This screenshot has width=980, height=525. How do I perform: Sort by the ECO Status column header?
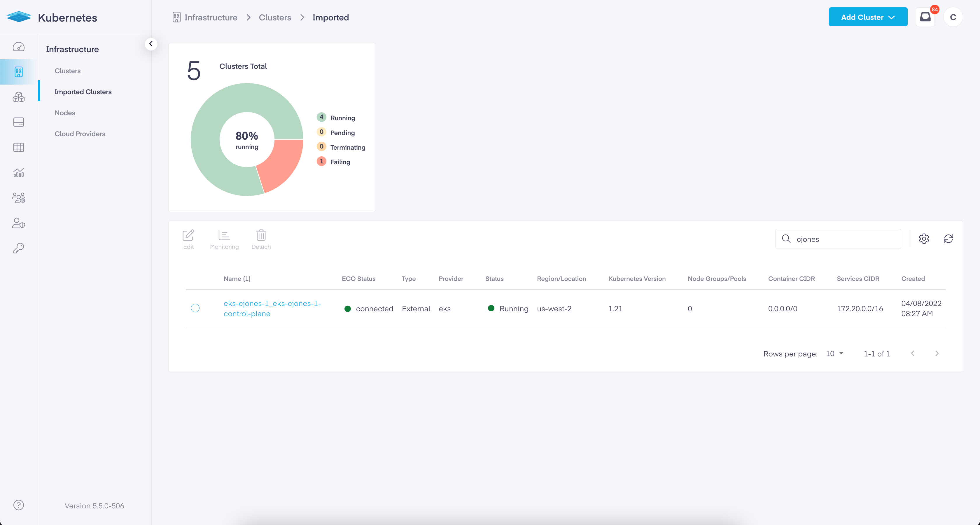click(358, 279)
